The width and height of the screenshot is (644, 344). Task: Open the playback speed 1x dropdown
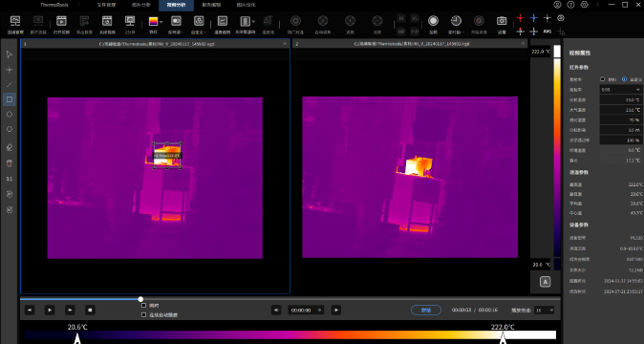tap(545, 311)
